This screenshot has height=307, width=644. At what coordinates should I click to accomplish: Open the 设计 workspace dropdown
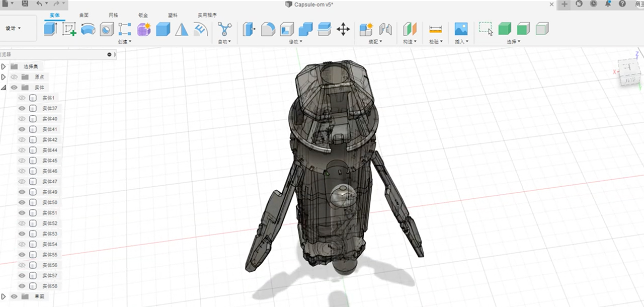(x=14, y=28)
